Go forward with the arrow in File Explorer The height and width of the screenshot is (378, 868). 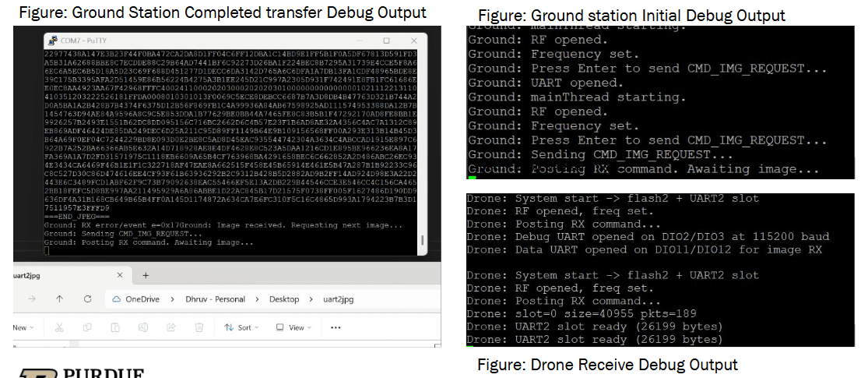click(32, 299)
